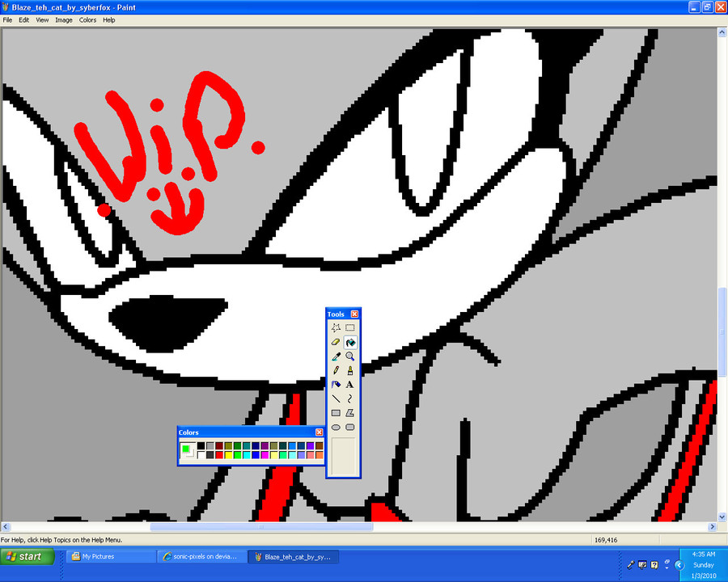Switch to My Pictures taskbar window
Screen dimensions: 728x582
click(x=112, y=556)
